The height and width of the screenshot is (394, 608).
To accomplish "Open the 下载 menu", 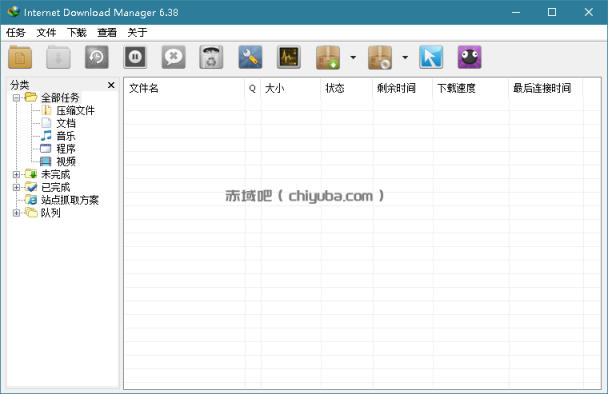I will pyautogui.click(x=76, y=33).
